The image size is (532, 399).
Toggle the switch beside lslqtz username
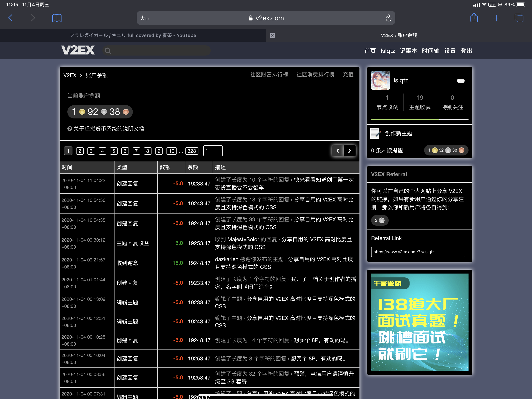pos(460,81)
